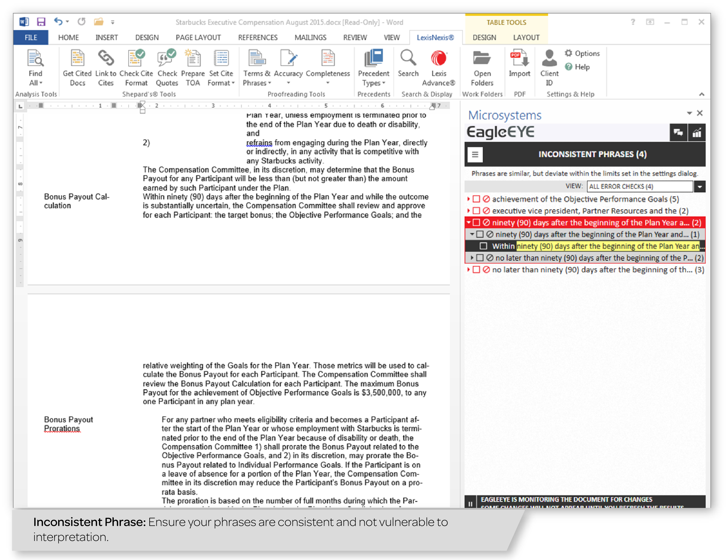The height and width of the screenshot is (560, 728).
Task: Switch to the INSERT tab
Action: [x=107, y=37]
